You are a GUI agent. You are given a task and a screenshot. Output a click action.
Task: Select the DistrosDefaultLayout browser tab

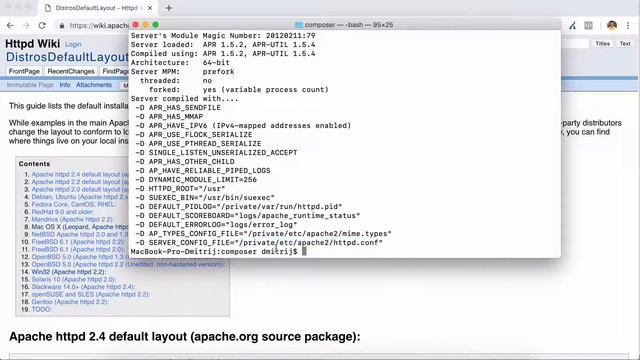(97, 8)
